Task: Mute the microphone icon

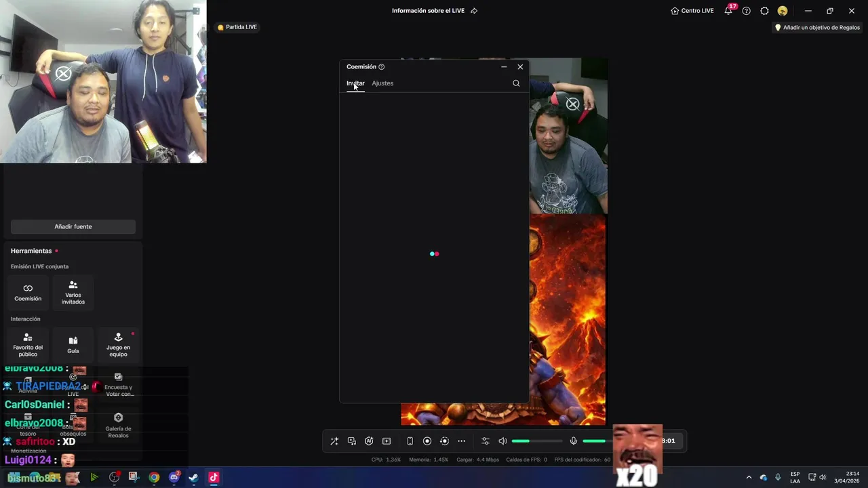Action: coord(574,441)
